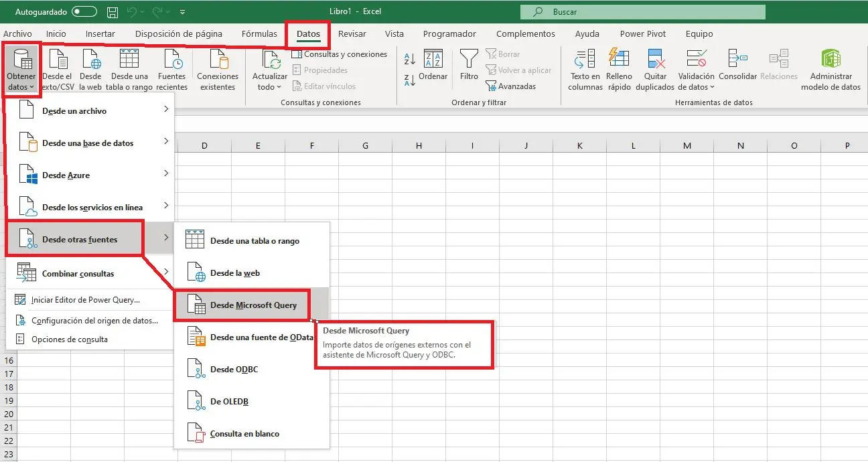
Task: Click the Save icon in title bar
Action: point(113,12)
